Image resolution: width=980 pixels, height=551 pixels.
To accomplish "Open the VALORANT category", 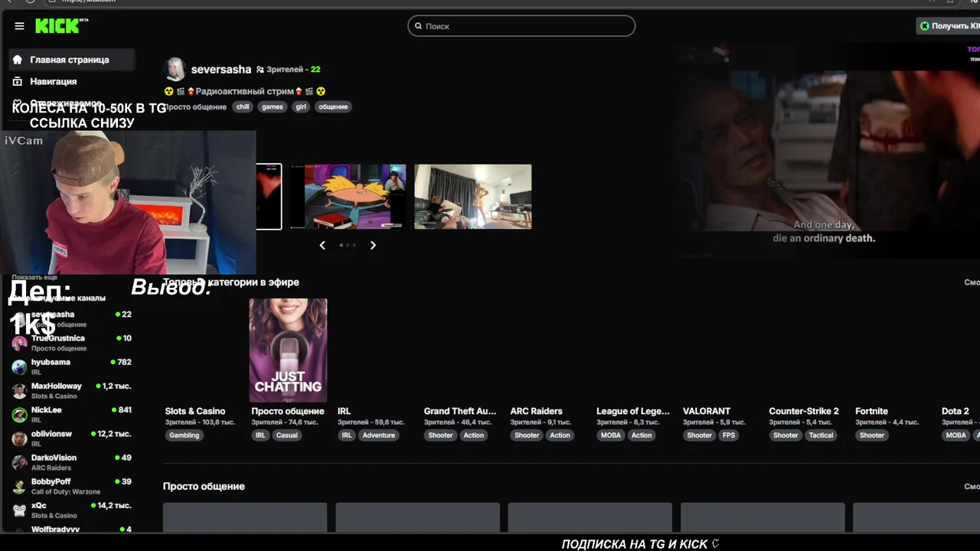I will point(707,411).
